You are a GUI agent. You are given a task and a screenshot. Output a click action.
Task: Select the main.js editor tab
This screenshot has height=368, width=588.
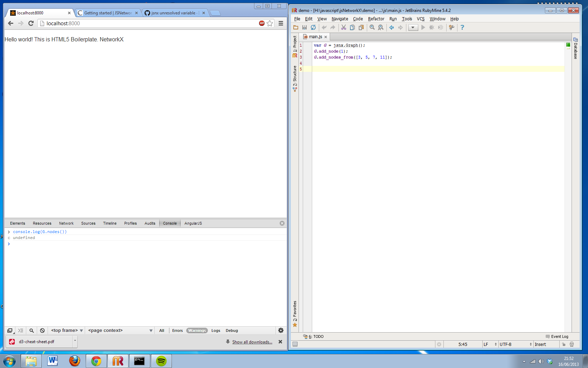315,37
